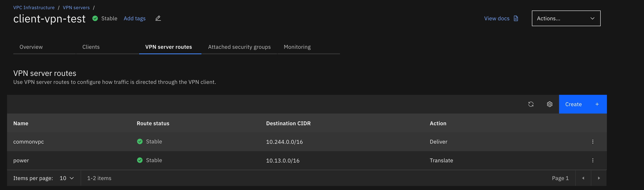Image resolution: width=644 pixels, height=190 pixels.
Task: Select the Monitoring tab
Action: coord(297,47)
